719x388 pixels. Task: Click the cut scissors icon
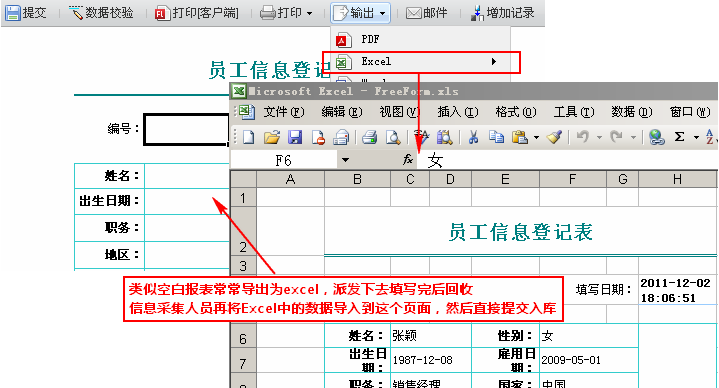coord(473,137)
